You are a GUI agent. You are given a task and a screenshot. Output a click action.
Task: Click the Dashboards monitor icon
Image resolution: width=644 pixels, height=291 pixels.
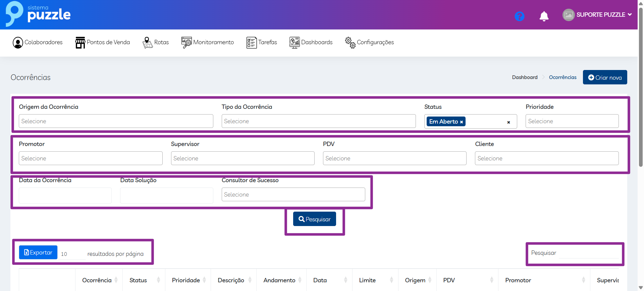pos(294,43)
